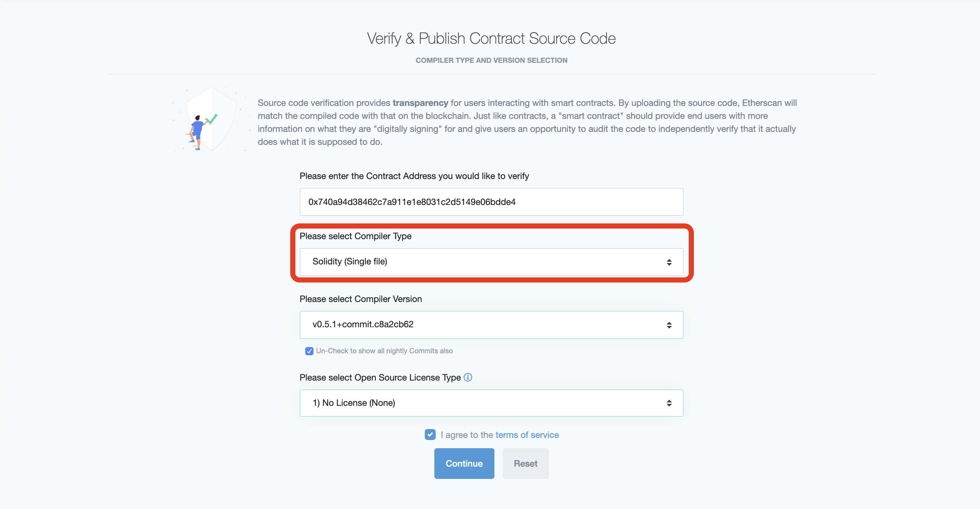The image size is (980, 509).
Task: Click the up-down arrows in the Compiler Type selector
Action: pos(669,262)
